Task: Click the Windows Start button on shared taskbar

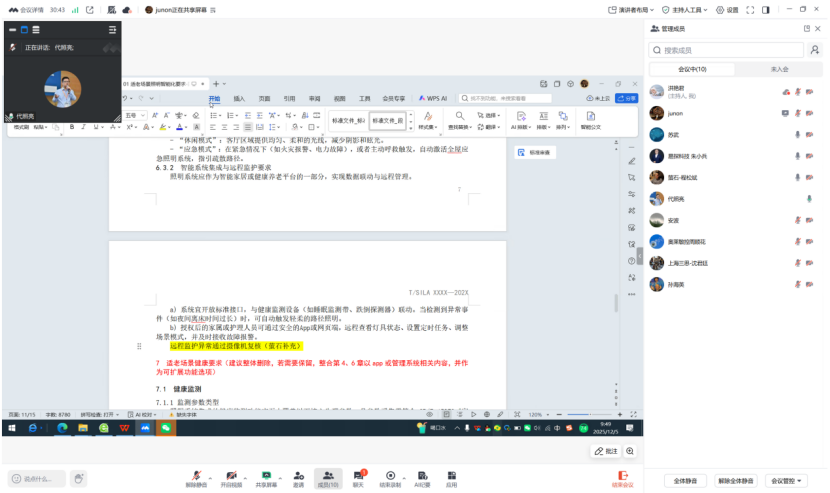Action: tap(12, 428)
